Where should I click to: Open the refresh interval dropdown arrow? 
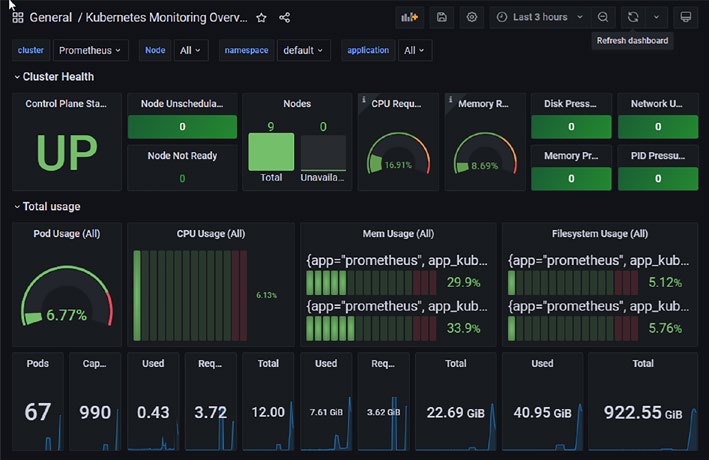coord(656,18)
